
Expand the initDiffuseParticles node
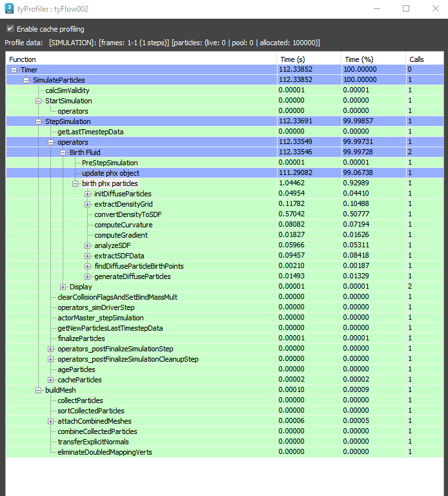[x=88, y=194]
